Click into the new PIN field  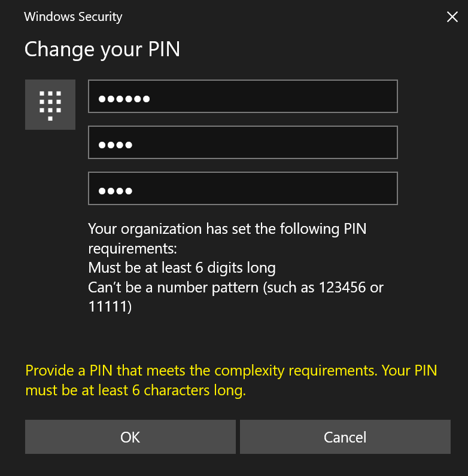point(242,142)
